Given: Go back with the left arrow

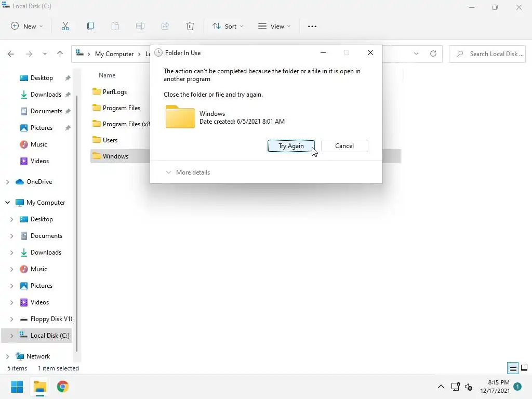Looking at the screenshot, I should click(11, 54).
